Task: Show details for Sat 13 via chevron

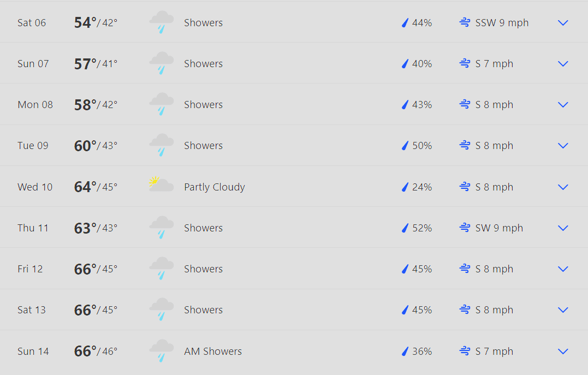Action: [563, 309]
